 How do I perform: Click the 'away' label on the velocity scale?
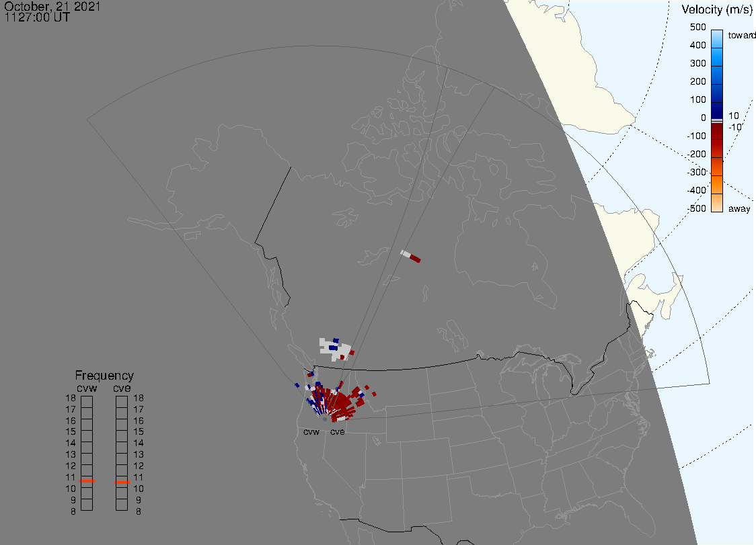tap(739, 208)
